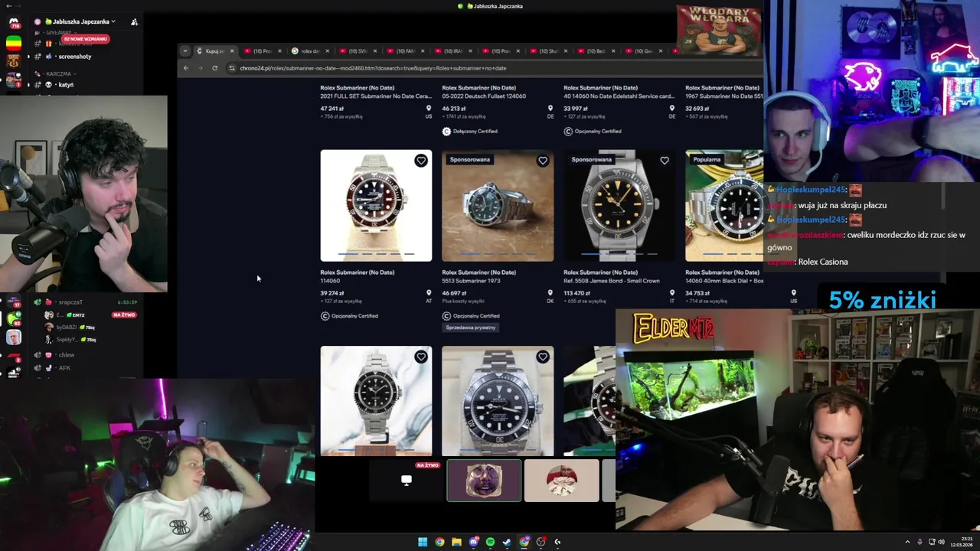The width and height of the screenshot is (980, 551).
Task: Click the Sprzedawca prywatny tag
Action: pyautogui.click(x=471, y=328)
